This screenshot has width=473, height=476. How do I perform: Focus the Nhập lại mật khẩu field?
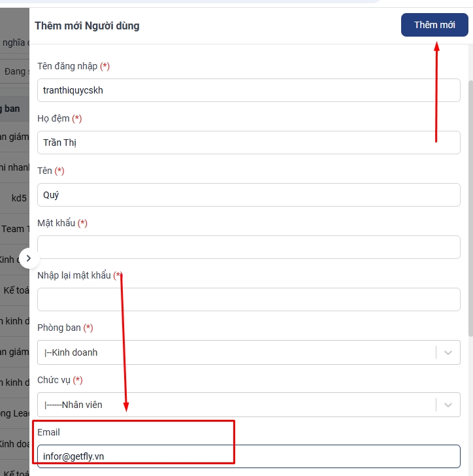[248, 299]
